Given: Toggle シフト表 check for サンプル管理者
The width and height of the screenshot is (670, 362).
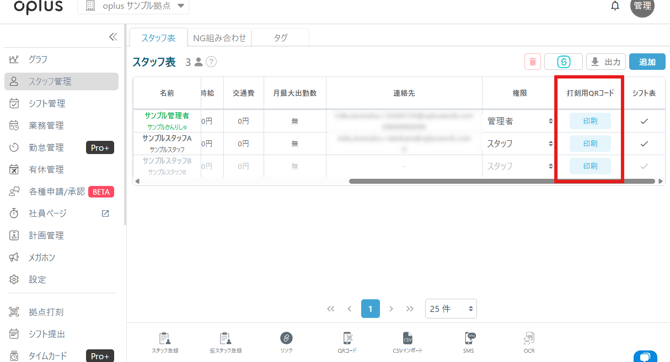Looking at the screenshot, I should click(x=644, y=121).
